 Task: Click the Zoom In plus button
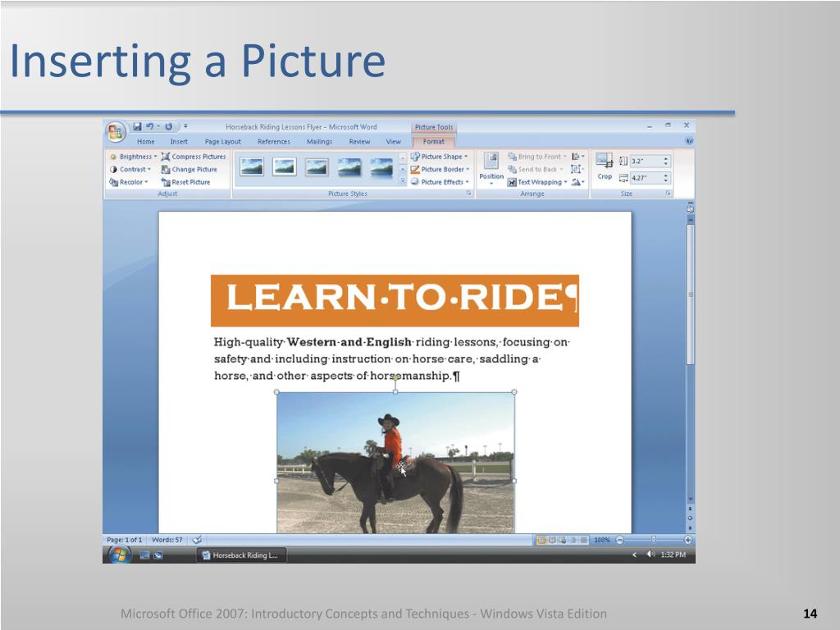(x=688, y=540)
